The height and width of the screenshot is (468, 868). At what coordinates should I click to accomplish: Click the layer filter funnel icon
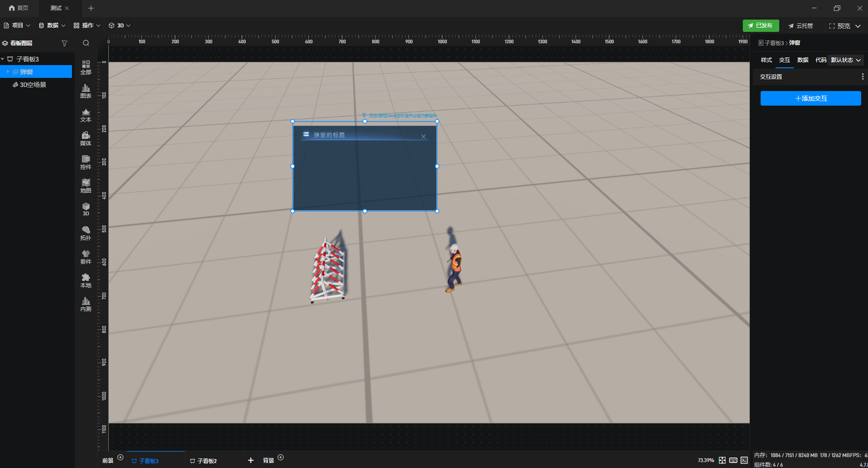pyautogui.click(x=65, y=43)
